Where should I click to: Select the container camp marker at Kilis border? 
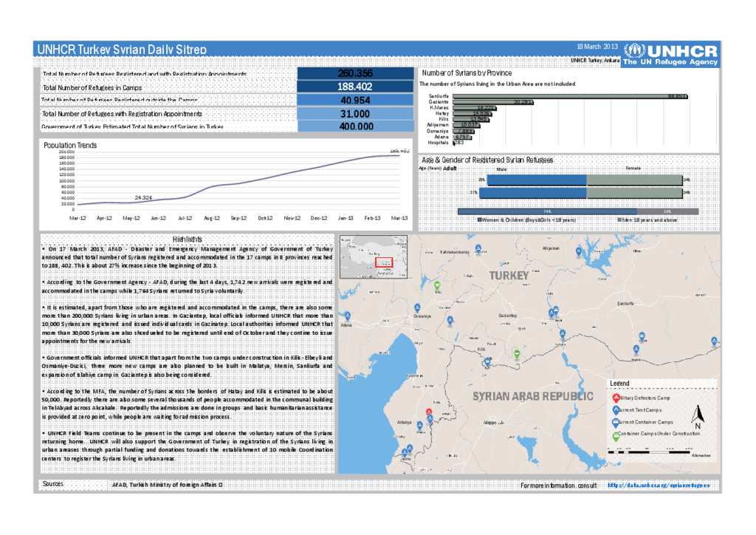click(x=487, y=362)
